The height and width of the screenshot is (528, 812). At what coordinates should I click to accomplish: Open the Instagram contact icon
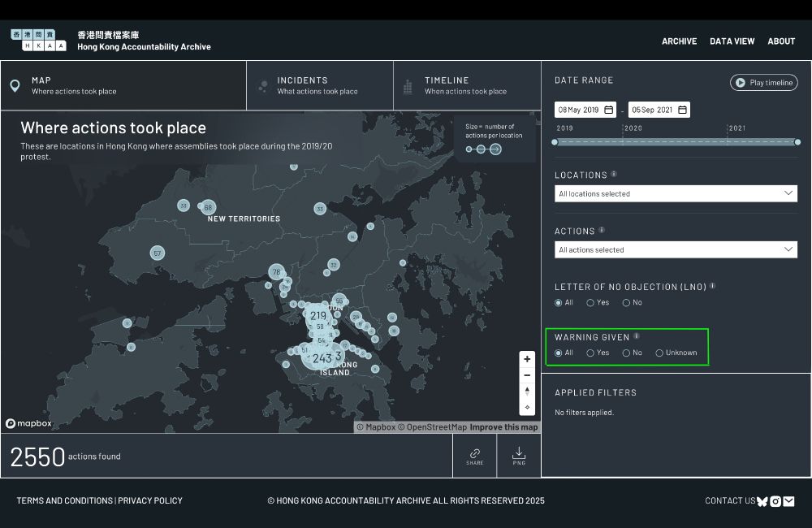775,501
